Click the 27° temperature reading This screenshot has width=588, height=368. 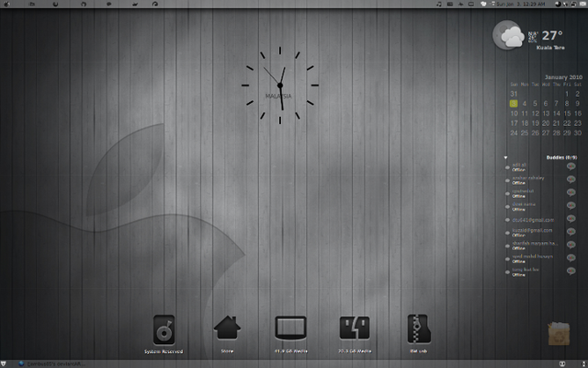coord(552,36)
